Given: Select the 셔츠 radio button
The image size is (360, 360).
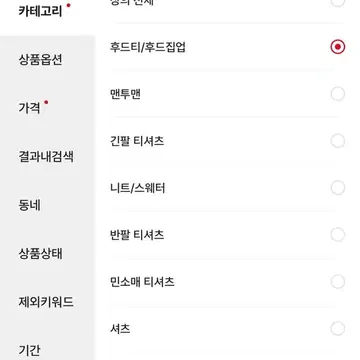Looking at the screenshot, I should (x=338, y=329).
